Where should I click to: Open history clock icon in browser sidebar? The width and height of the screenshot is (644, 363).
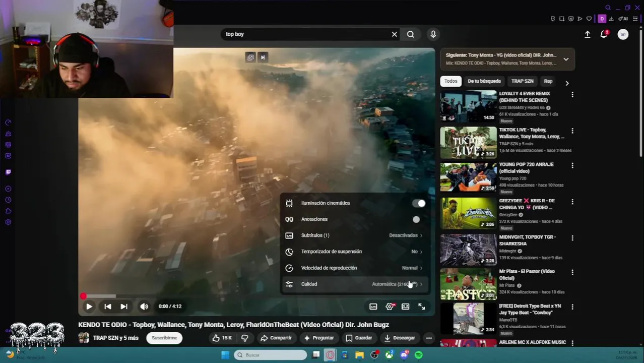coord(8,200)
